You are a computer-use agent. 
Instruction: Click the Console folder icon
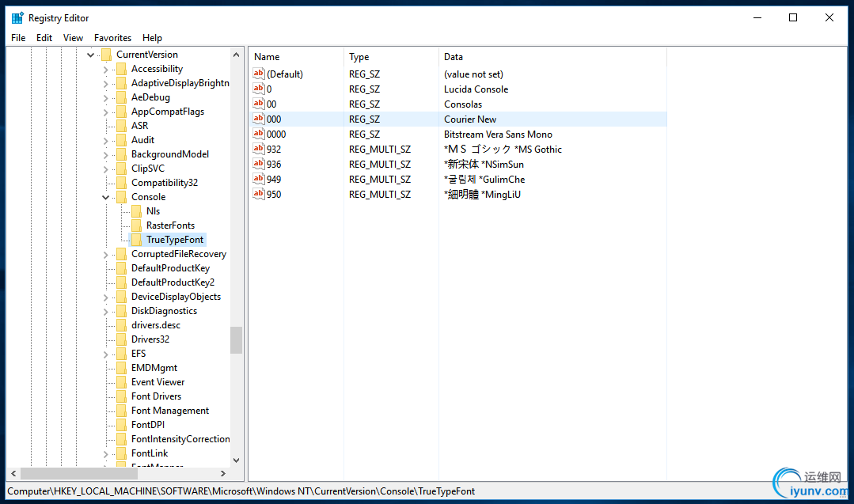pos(121,197)
